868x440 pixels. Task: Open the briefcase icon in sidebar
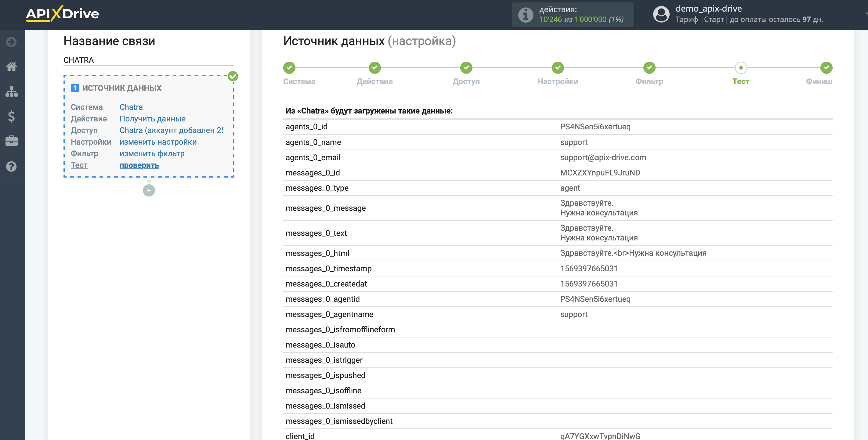click(x=12, y=141)
